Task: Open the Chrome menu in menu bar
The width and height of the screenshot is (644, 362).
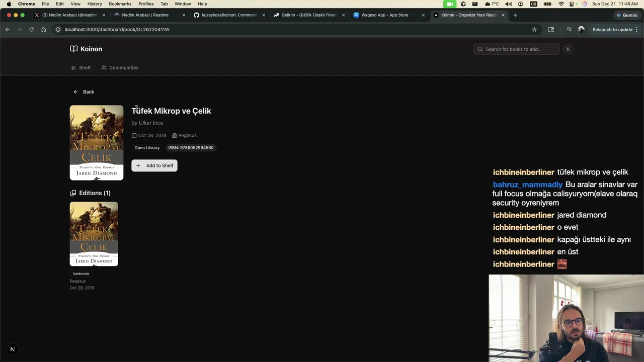Action: (x=27, y=4)
